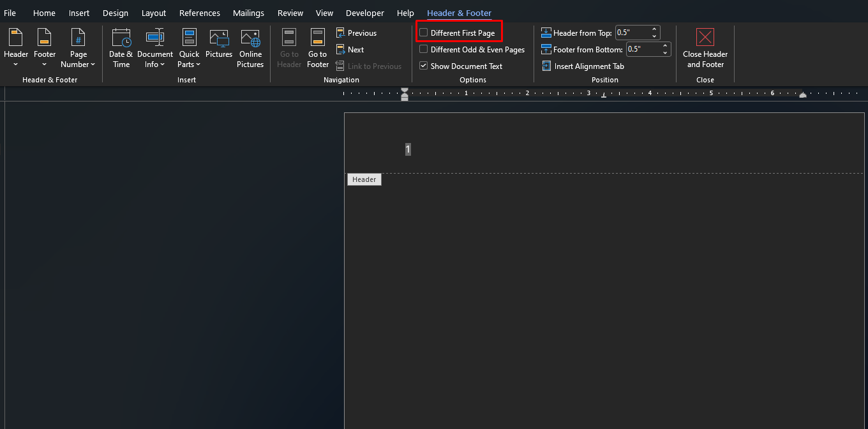Open the File tab
The image size is (868, 429).
[x=10, y=13]
